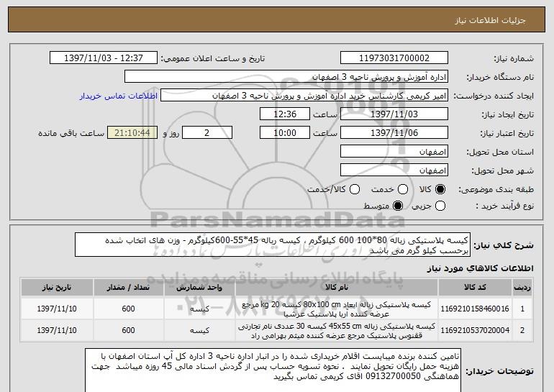
Task: Click product code 116921053702​0004
Action: [475, 331]
